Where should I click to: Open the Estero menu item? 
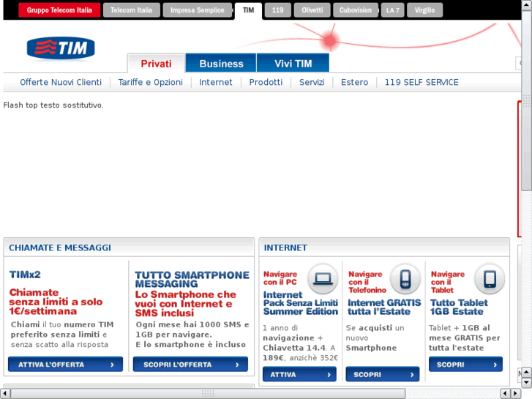tap(355, 82)
